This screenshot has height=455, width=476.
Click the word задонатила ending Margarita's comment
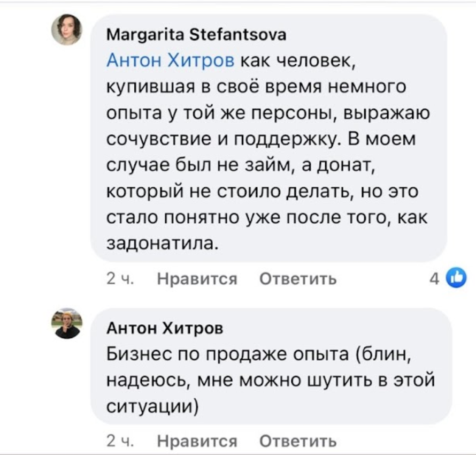(163, 244)
